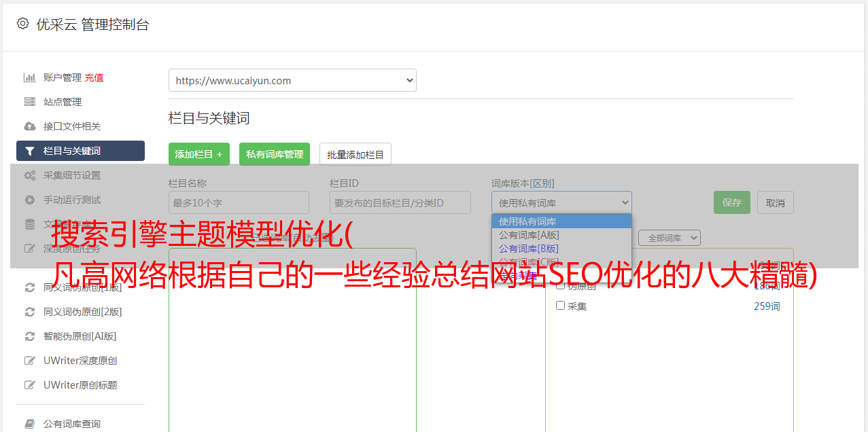
Task: Click the filter funnel icon for 栏目与关键词
Action: coord(29,151)
